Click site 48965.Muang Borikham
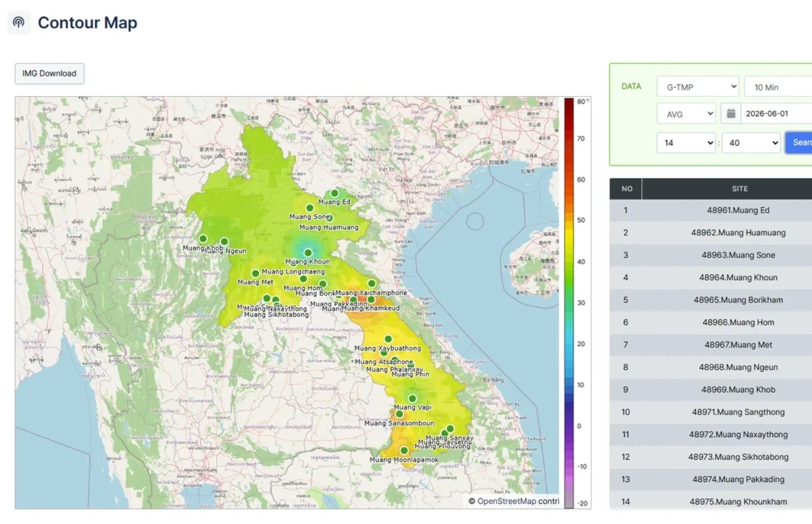The image size is (812, 524). [738, 300]
